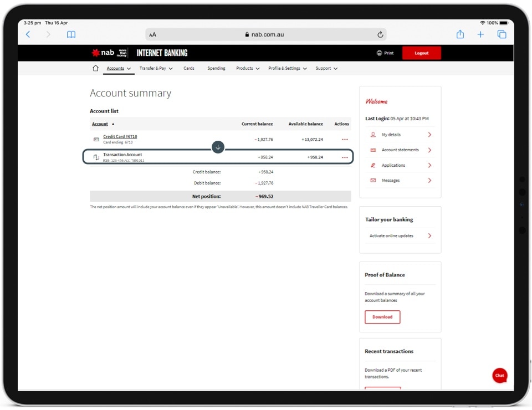Viewport: 532px width, 410px height.
Task: Expand the Profile & Settings dropdown
Action: tap(287, 68)
